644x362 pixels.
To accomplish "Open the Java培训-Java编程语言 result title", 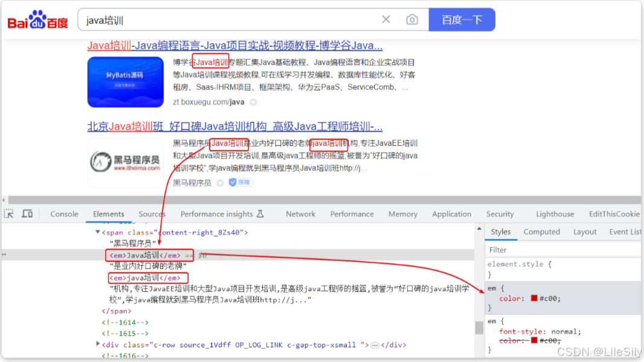I will (x=234, y=45).
